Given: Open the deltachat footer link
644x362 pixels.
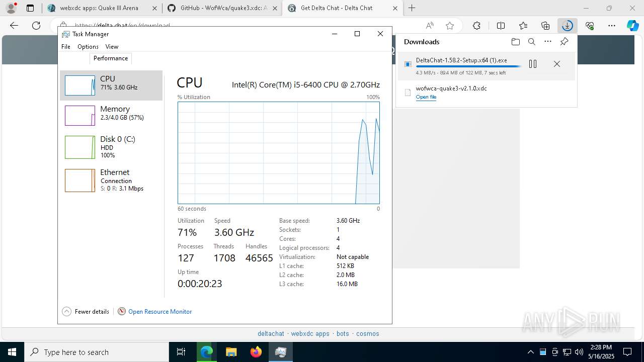Looking at the screenshot, I should click(271, 334).
